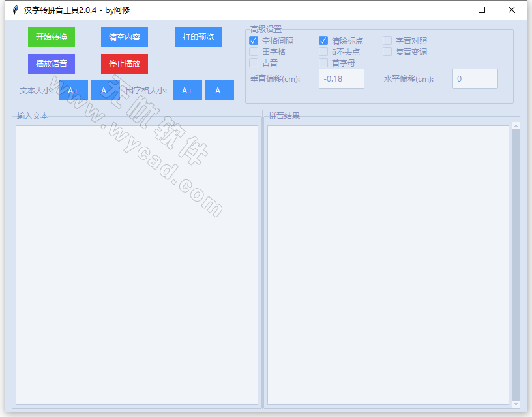Enable the 首字母 checkbox
Image resolution: width=532 pixels, height=417 pixels.
[323, 63]
